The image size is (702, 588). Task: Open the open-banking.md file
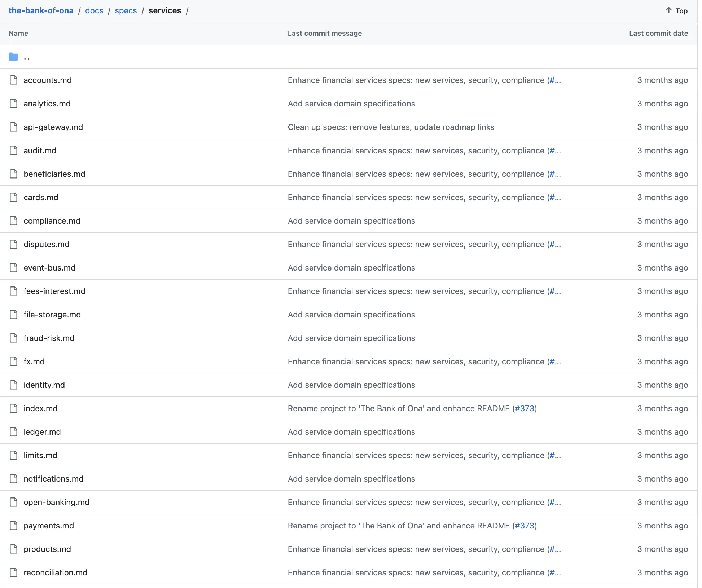pos(57,502)
